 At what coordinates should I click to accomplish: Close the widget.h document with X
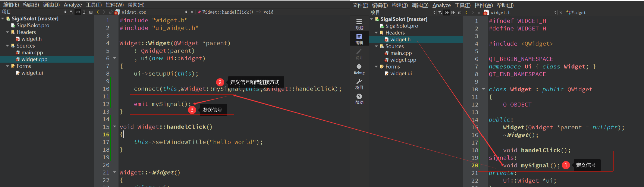click(x=561, y=13)
